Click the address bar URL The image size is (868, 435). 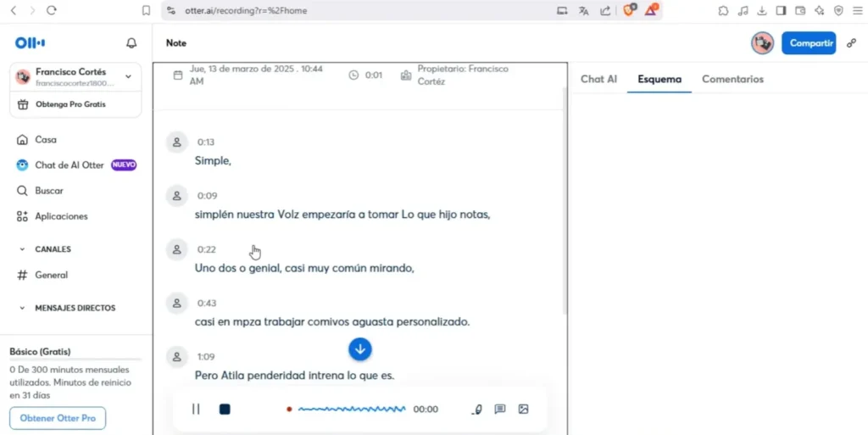246,10
